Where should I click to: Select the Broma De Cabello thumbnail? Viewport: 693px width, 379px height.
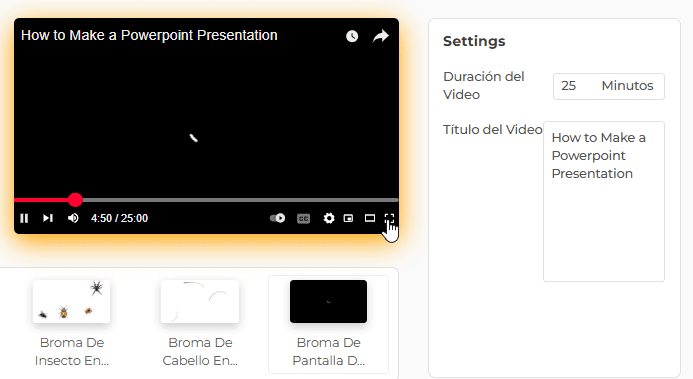pos(200,301)
